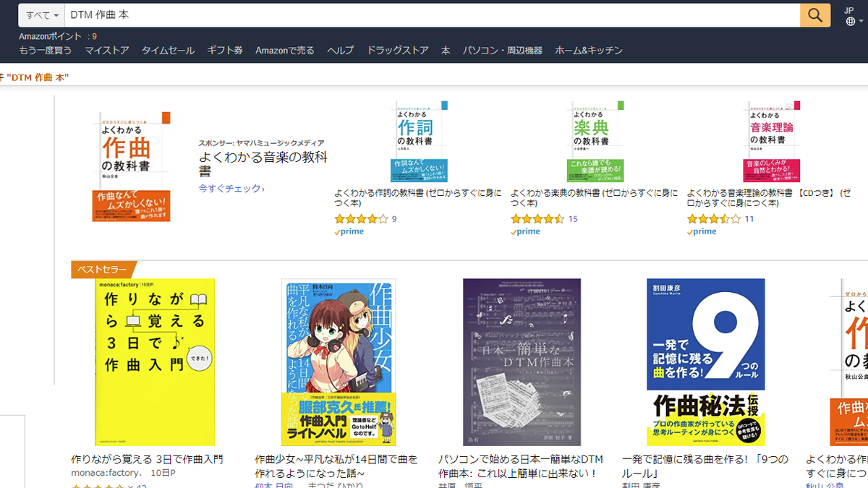Screen dimensions: 868x488
Task: Click the 今すぐチェック link
Action: coord(231,189)
